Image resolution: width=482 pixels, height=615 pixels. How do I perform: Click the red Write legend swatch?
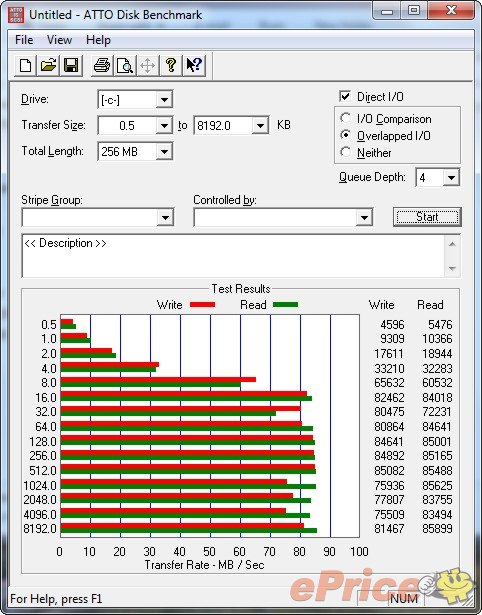(202, 304)
